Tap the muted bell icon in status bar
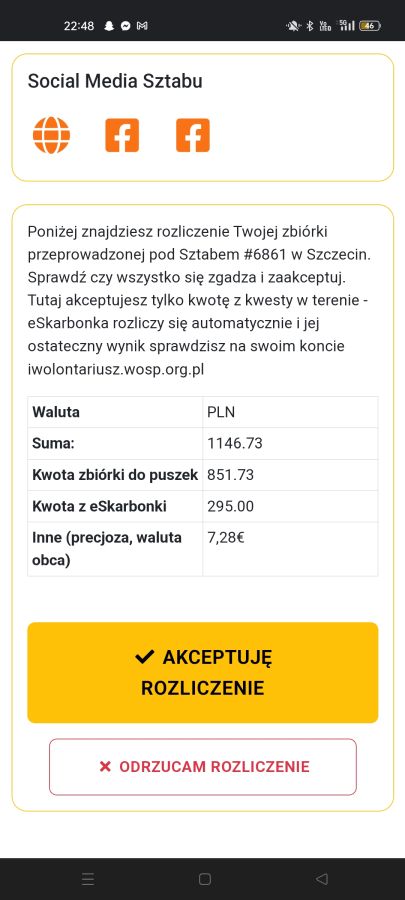405x900 pixels. click(293, 26)
